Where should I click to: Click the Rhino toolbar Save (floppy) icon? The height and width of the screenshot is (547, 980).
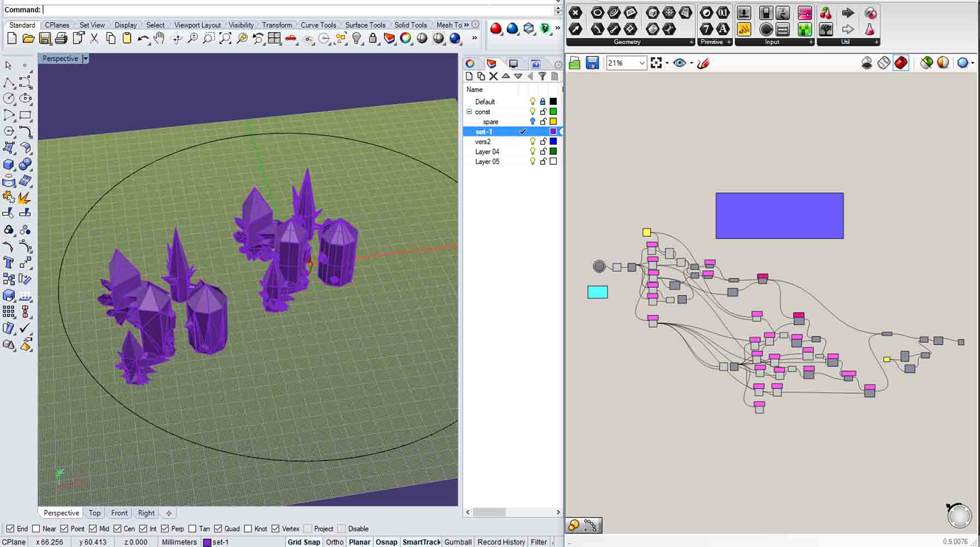coord(45,38)
